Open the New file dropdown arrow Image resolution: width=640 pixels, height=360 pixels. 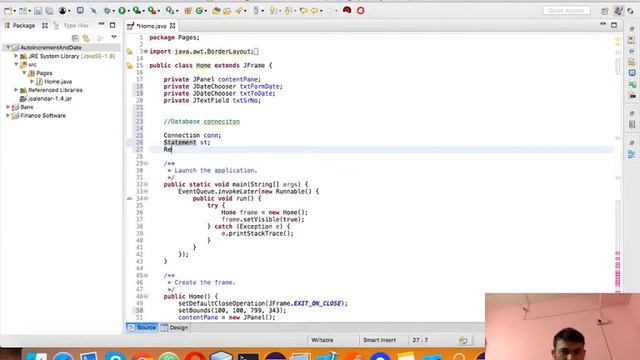click(14, 11)
